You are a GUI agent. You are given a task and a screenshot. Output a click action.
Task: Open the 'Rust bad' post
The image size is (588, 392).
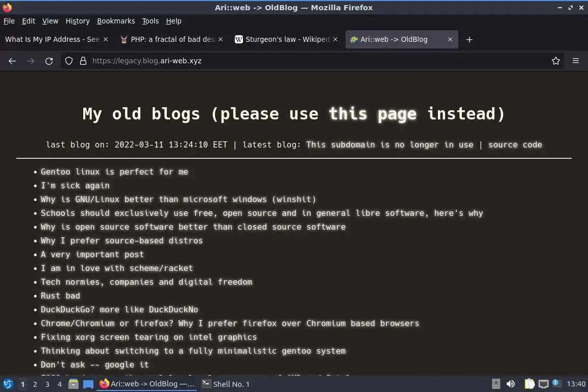[60, 296]
